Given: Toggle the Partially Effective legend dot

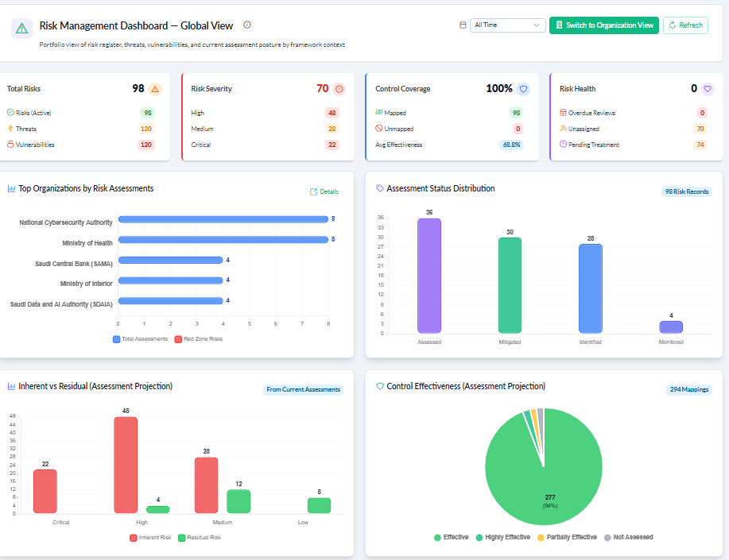Looking at the screenshot, I should tap(541, 538).
